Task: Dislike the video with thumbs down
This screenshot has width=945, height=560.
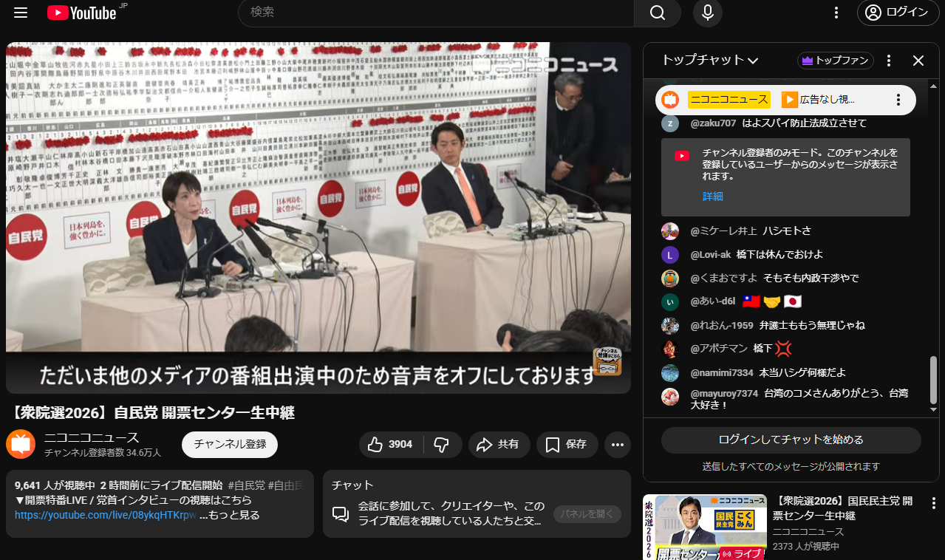Action: click(x=442, y=445)
